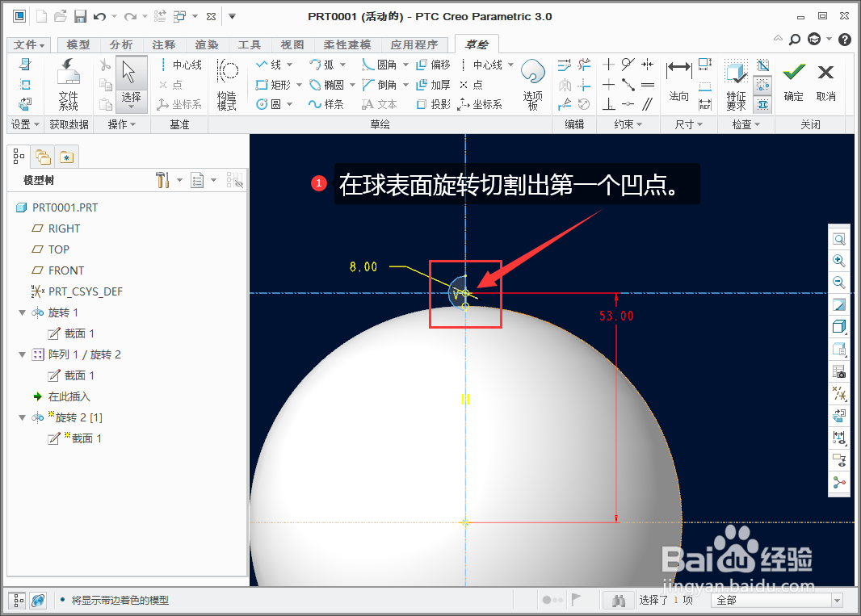Toggle the 构造模式 construction mode
This screenshot has height=616, width=861.
(x=227, y=85)
